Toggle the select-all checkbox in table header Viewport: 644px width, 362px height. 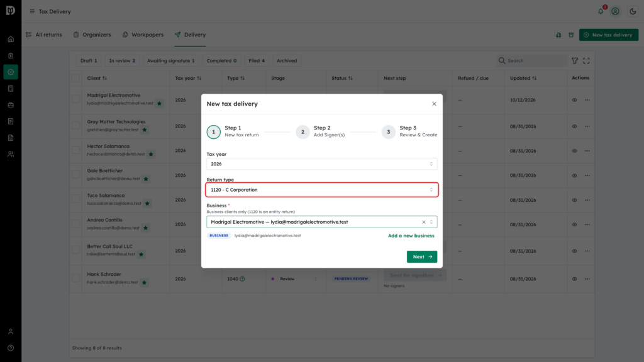tap(75, 78)
